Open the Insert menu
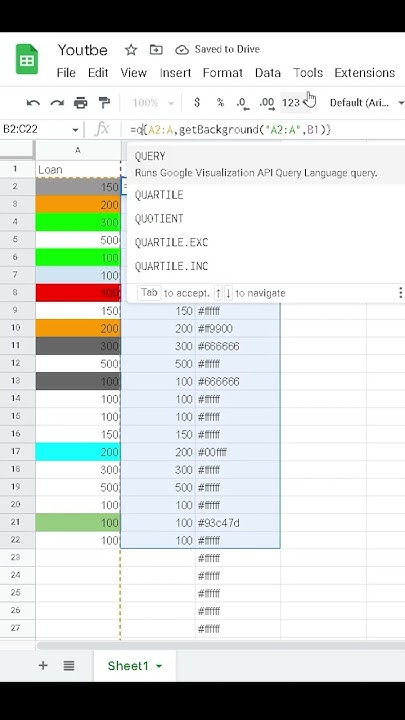 (175, 73)
